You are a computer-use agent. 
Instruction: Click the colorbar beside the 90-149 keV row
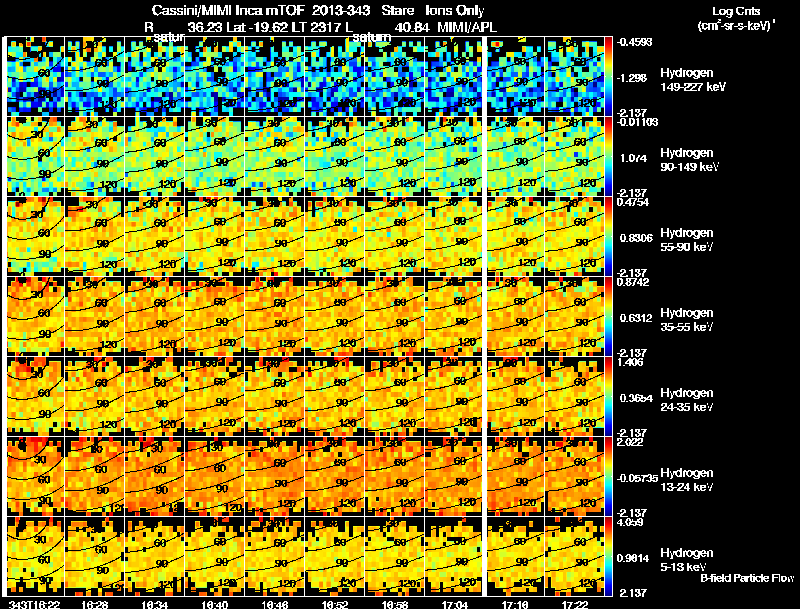click(x=609, y=157)
